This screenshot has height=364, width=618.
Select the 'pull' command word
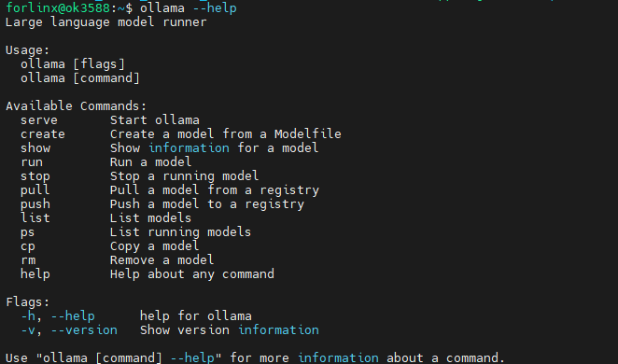(x=35, y=190)
